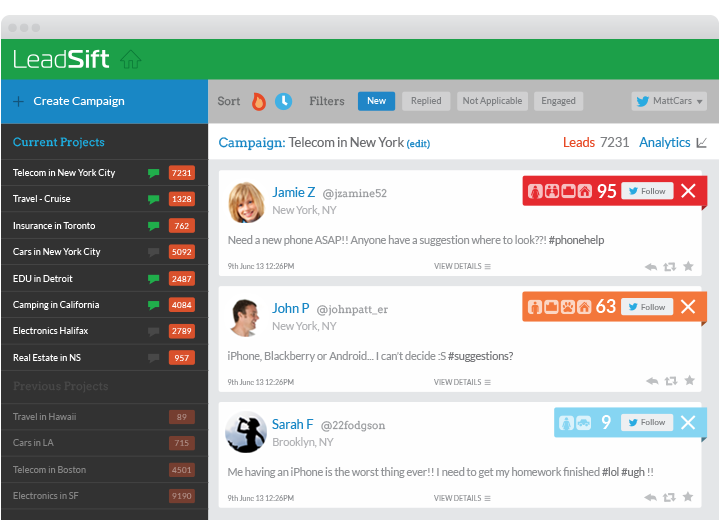Dismiss John P lead with X

tap(688, 306)
